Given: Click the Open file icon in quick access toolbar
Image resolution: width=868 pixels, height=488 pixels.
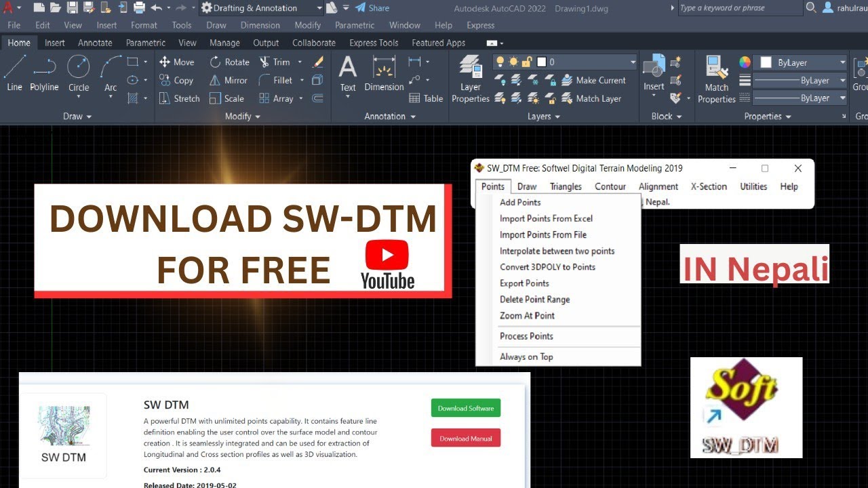Looking at the screenshot, I should tap(55, 8).
